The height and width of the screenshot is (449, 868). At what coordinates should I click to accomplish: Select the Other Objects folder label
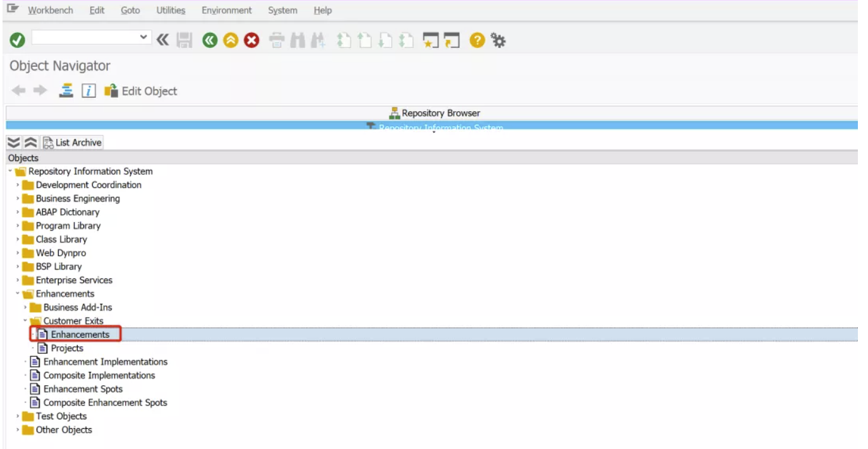[x=64, y=429]
